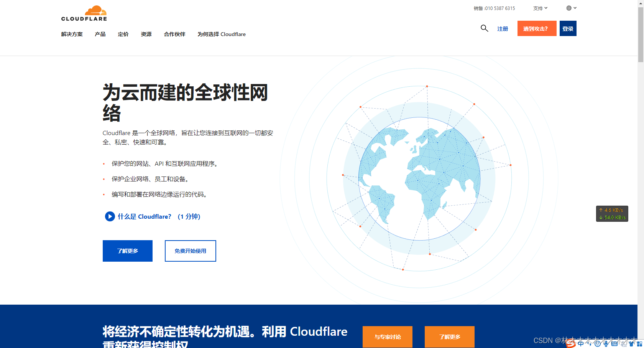The image size is (644, 348).
Task: Click the bullet 保护企业网络、员工和设备。
Action: point(150,179)
